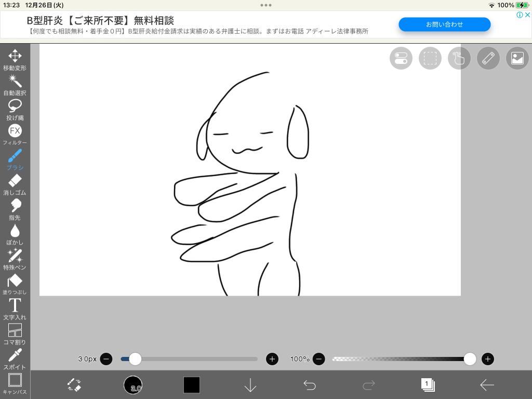Toggle the view settings switch icon
Image resolution: width=532 pixels, height=399 pixels.
401,58
